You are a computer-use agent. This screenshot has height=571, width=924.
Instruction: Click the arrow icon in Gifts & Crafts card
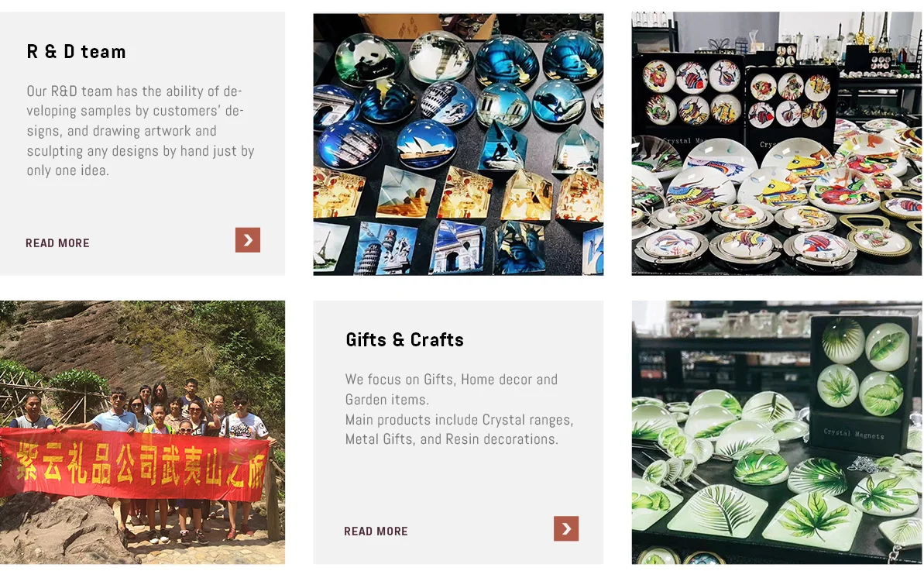tap(565, 528)
